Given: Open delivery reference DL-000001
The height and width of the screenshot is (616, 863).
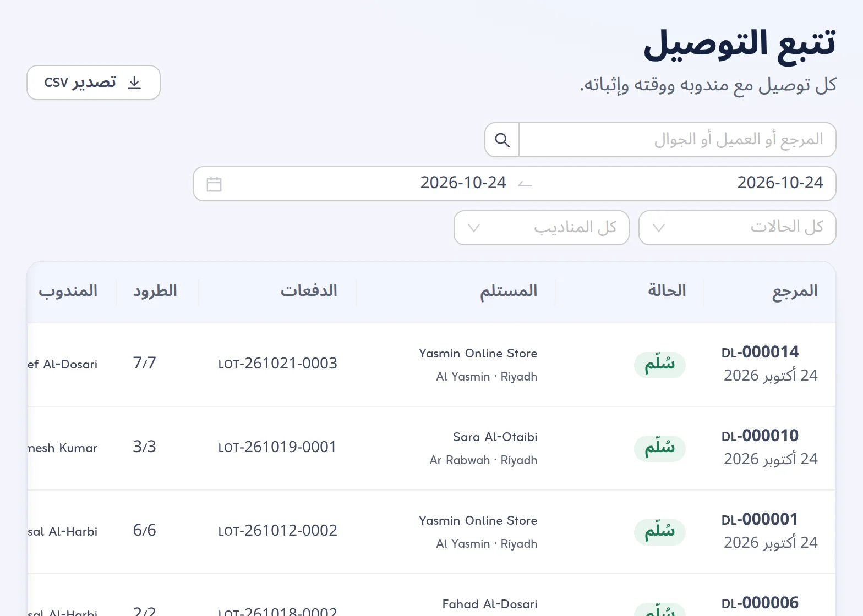Looking at the screenshot, I should point(760,519).
